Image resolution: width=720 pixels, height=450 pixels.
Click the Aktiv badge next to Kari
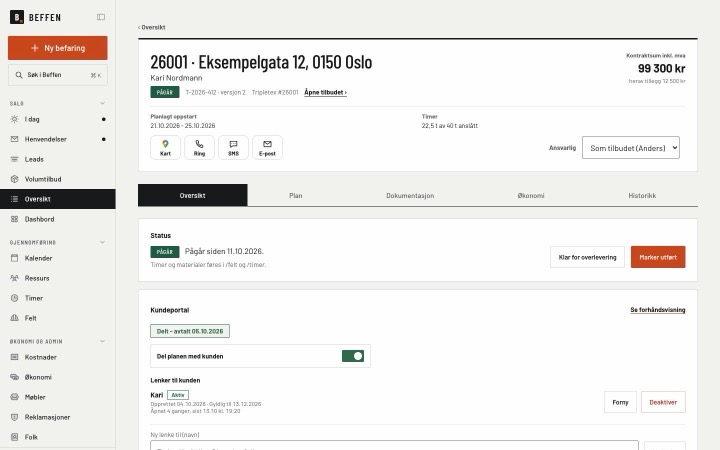178,395
